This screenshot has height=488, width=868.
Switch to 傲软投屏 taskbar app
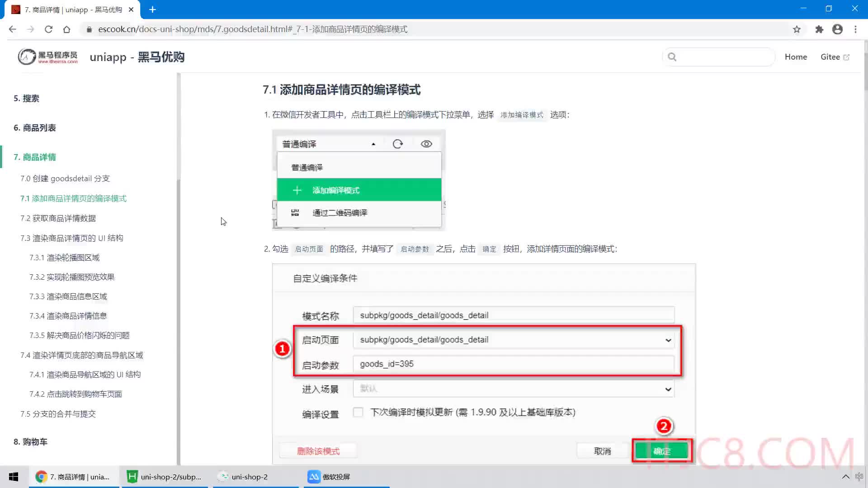click(346, 477)
